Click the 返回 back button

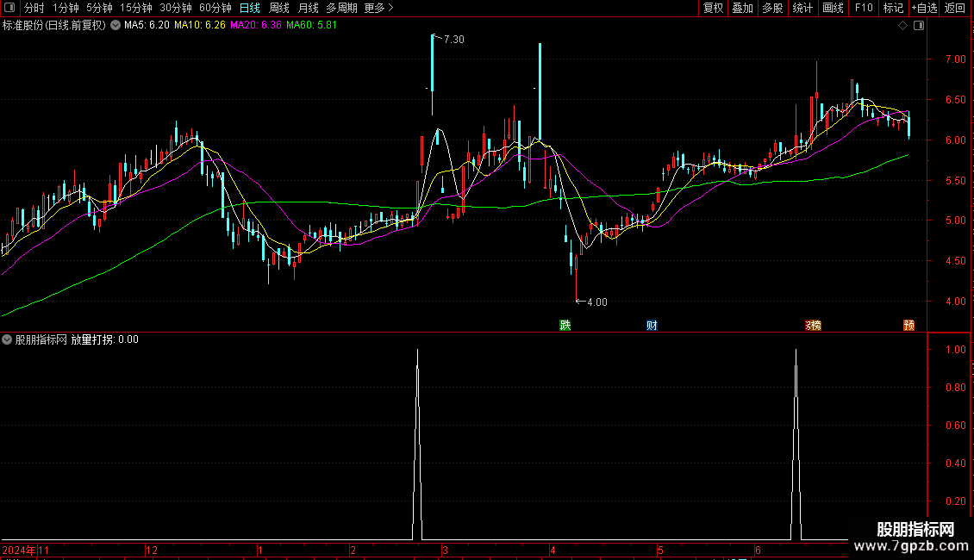point(955,8)
